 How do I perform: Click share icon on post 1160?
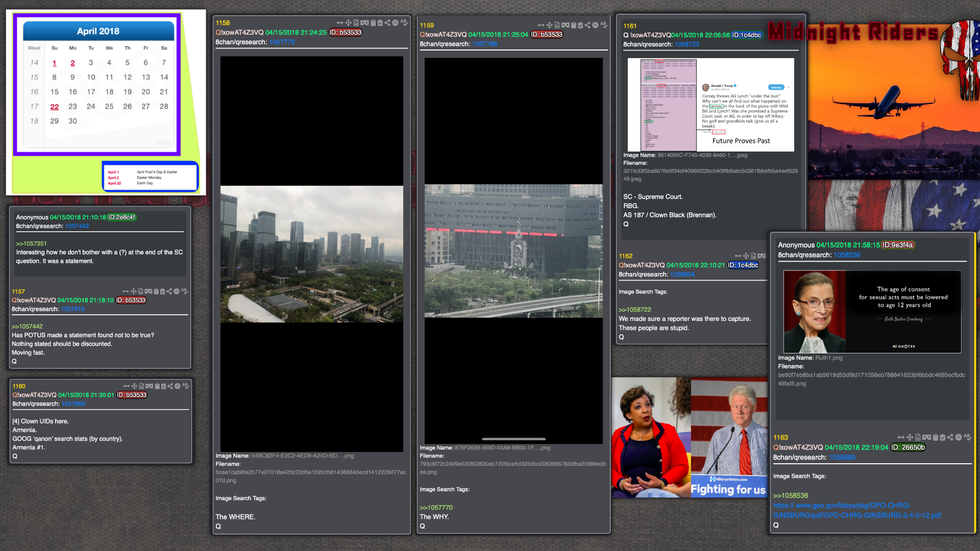click(x=170, y=386)
